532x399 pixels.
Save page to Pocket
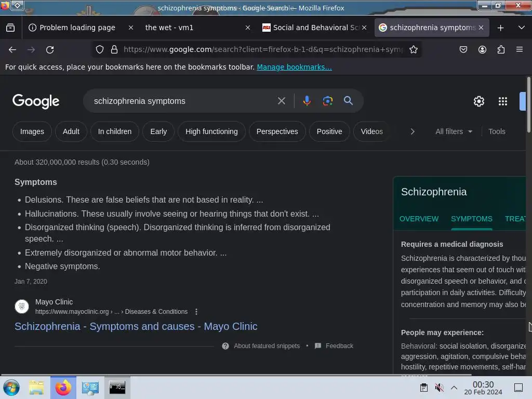(x=463, y=49)
